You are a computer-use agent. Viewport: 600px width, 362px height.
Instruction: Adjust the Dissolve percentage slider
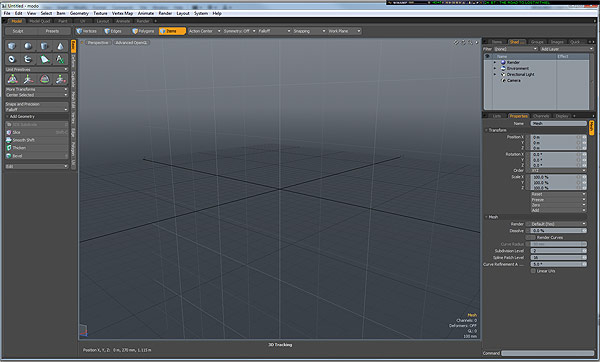click(x=558, y=231)
